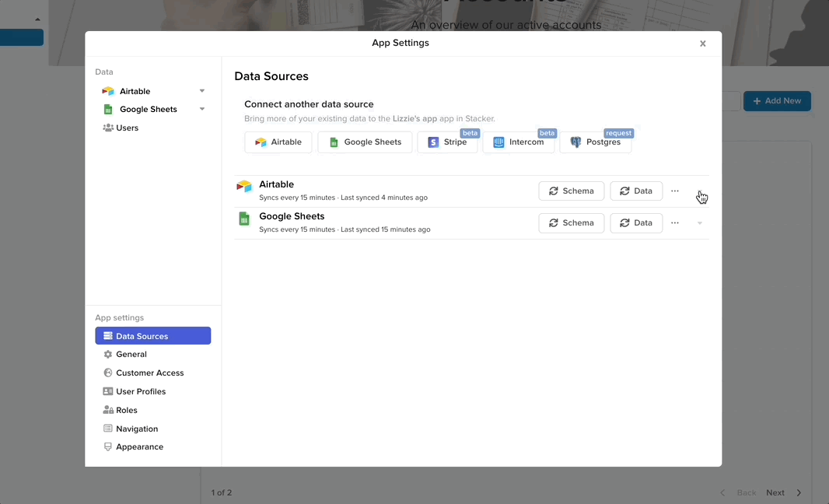Click Add New on the background page
Screen dimensions: 829x504
coord(777,100)
